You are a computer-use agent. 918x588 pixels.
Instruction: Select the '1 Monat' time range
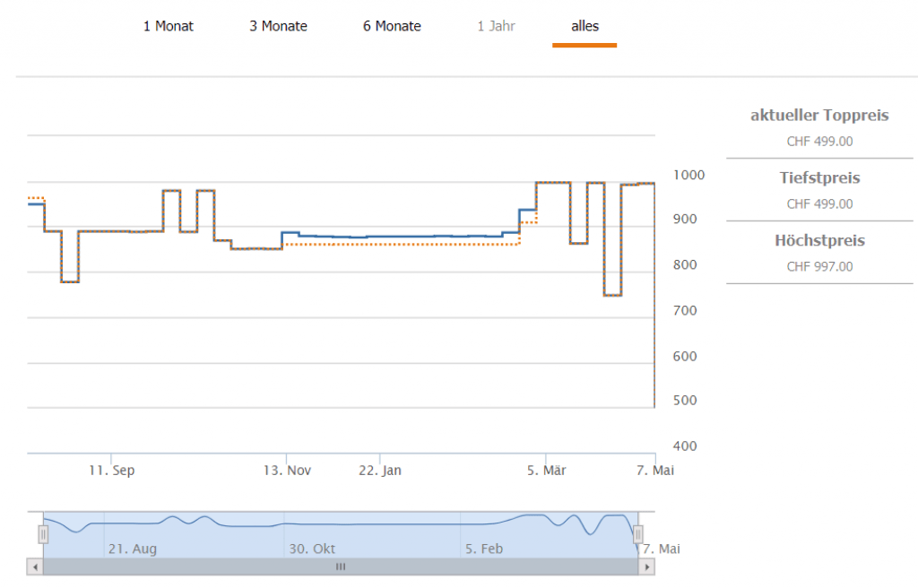[x=168, y=26]
